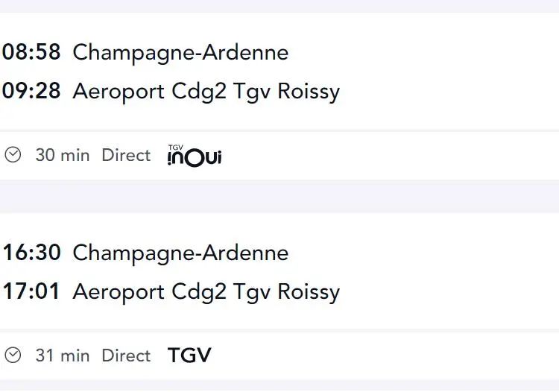Click the TGV inOui logo
The width and height of the screenshot is (559, 392).
coord(195,156)
